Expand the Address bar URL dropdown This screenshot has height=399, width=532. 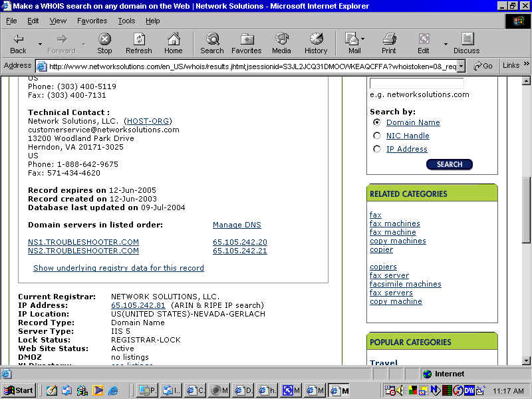461,66
